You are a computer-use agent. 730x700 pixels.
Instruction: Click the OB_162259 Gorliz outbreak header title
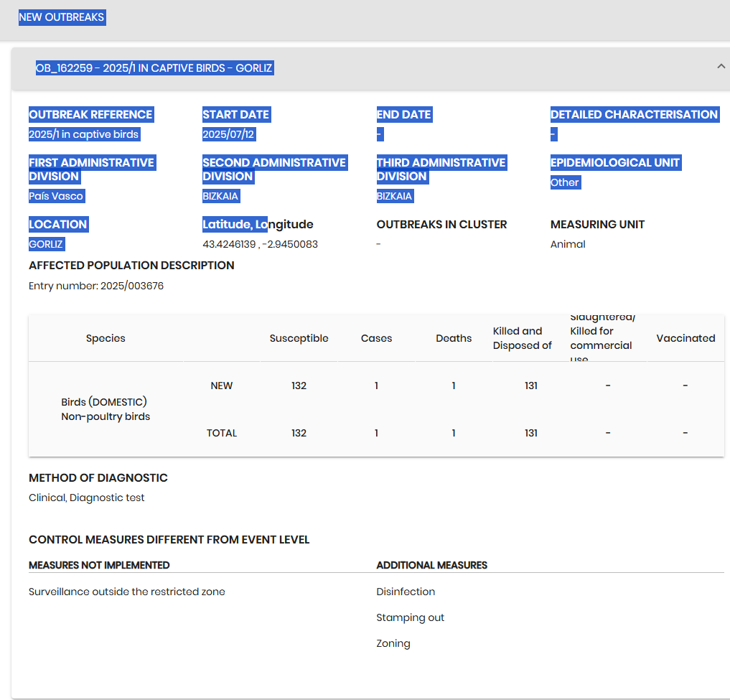[x=154, y=68]
